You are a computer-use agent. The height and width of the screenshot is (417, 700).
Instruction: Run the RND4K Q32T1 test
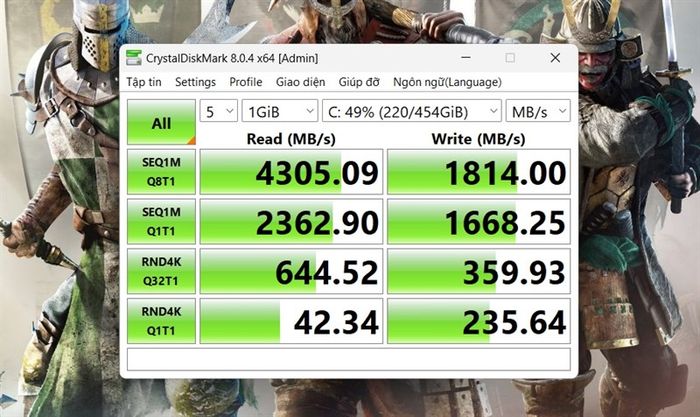point(161,271)
